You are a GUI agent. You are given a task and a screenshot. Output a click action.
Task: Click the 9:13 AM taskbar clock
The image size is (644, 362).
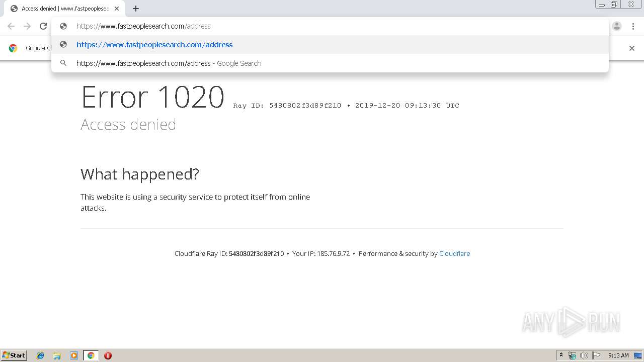point(618,355)
